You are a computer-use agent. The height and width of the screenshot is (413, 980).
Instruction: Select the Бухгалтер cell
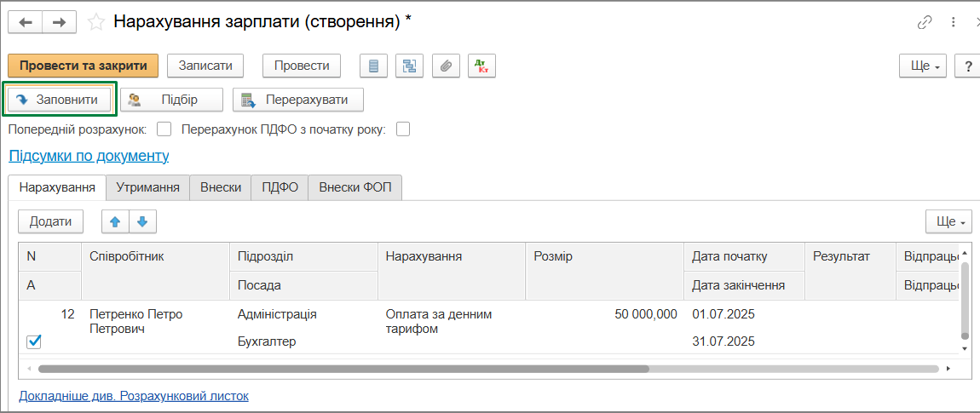303,341
